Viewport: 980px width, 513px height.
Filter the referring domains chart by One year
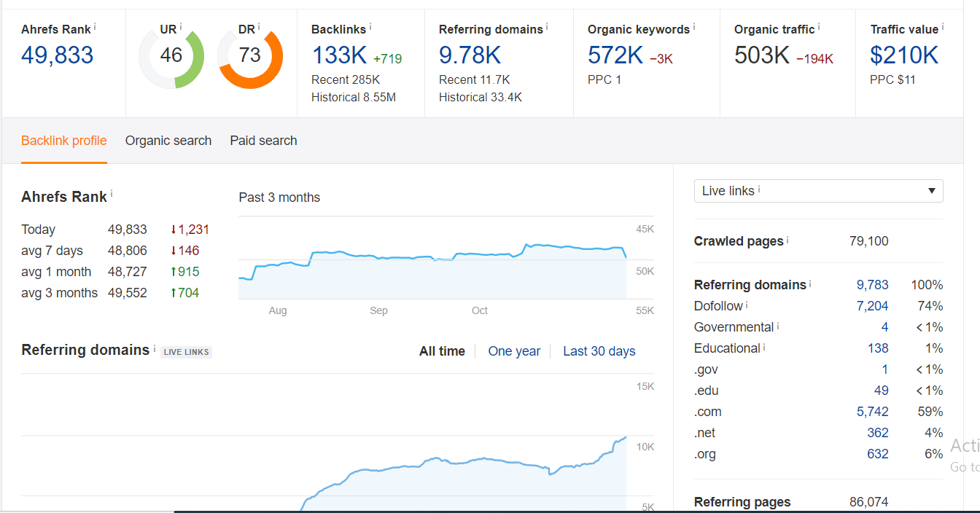pyautogui.click(x=514, y=351)
